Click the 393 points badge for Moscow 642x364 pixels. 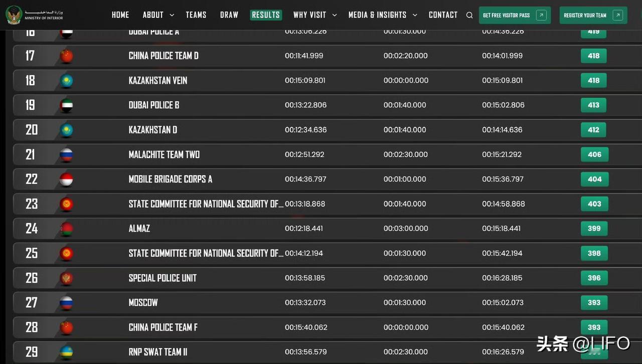pos(594,302)
